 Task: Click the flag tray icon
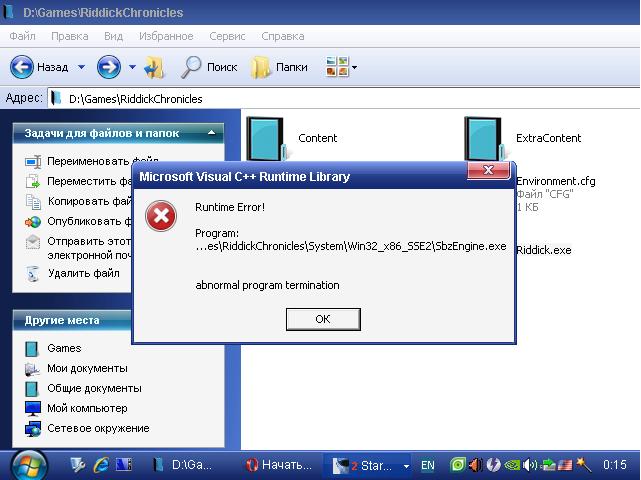coord(566,465)
